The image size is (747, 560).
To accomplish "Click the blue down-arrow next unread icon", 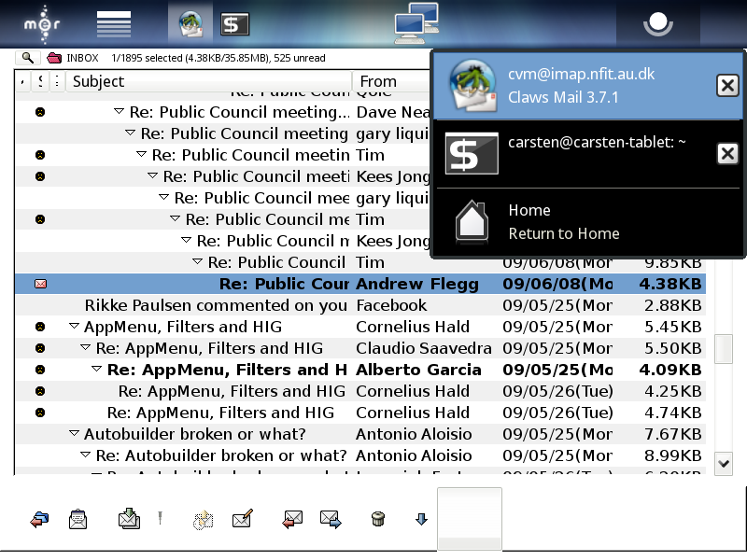I will pyautogui.click(x=421, y=519).
